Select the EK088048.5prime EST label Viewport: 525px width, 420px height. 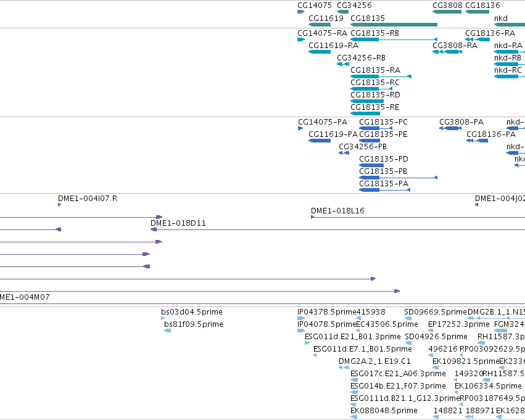pos(384,411)
